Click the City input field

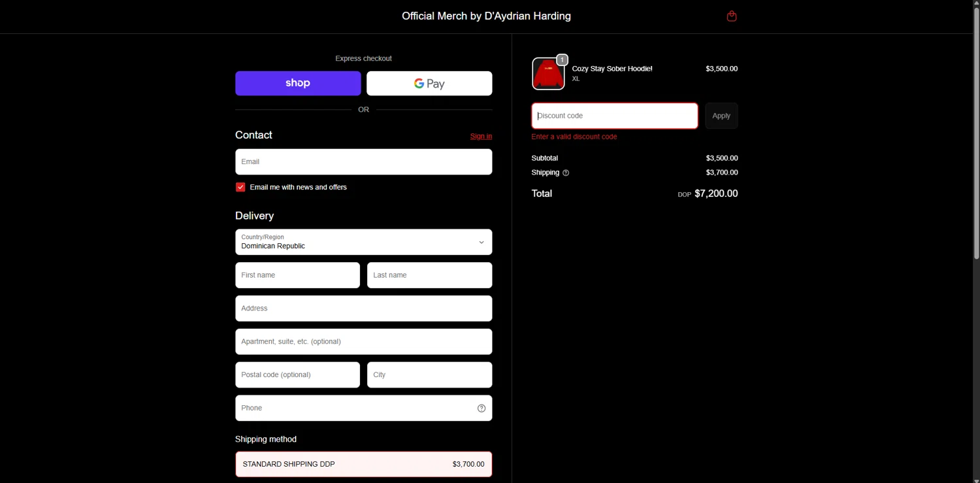pos(429,375)
